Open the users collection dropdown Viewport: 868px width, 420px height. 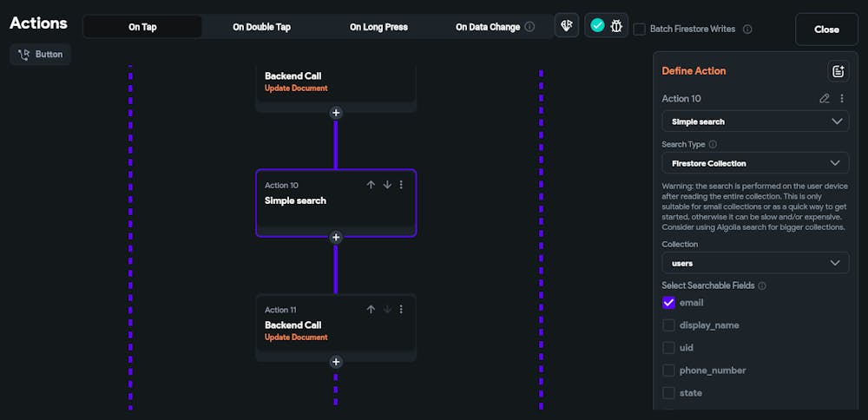tap(755, 263)
